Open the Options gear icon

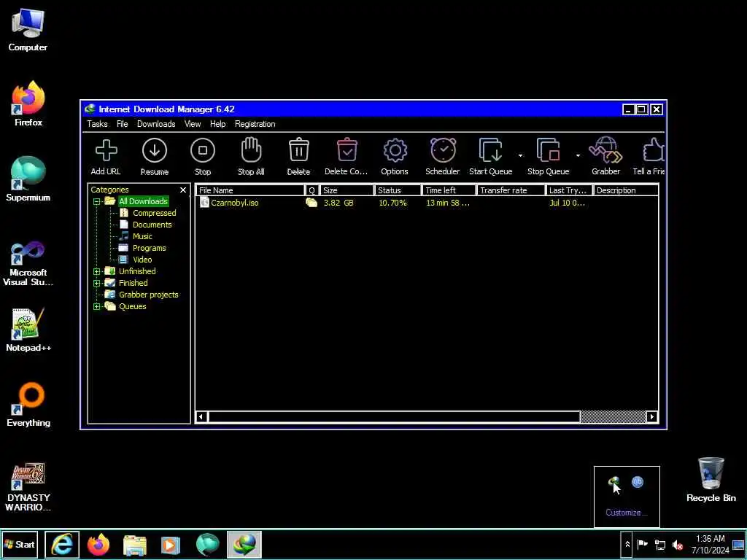pyautogui.click(x=395, y=157)
